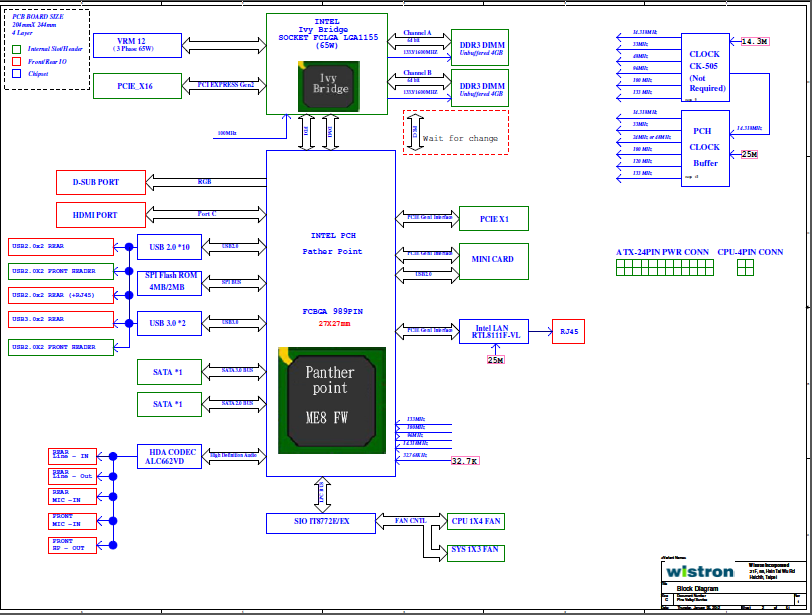Screen dimensions: 812x615
Task: Click the dashed 'Wait for change' box
Action: tap(456, 132)
